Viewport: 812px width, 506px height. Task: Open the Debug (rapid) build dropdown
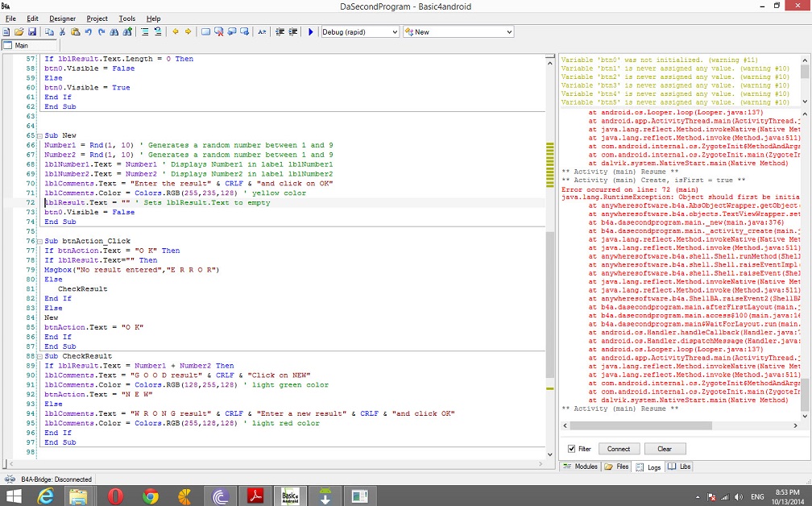[x=394, y=32]
